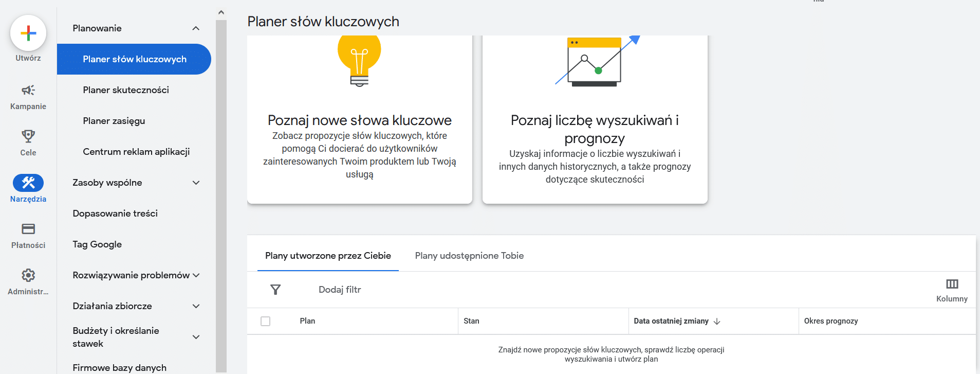Open Centrum reklam aplikacji
Viewport: 980px width, 374px height.
click(136, 152)
